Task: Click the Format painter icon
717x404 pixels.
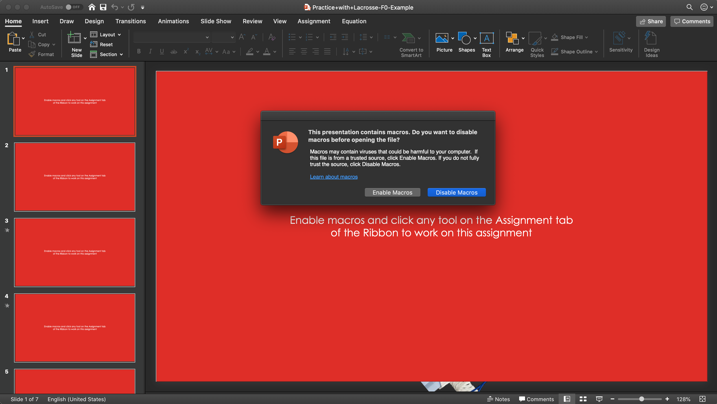Action: pyautogui.click(x=32, y=54)
